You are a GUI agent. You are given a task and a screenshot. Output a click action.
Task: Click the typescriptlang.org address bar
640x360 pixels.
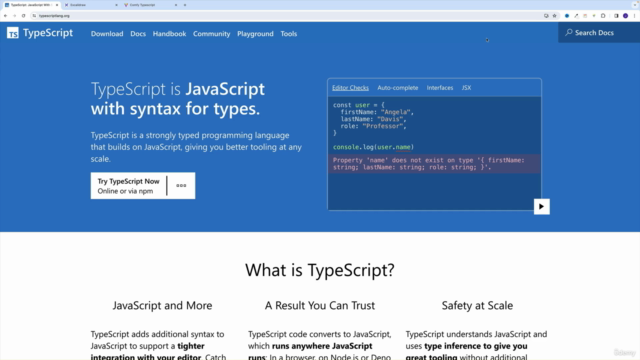tap(286, 16)
